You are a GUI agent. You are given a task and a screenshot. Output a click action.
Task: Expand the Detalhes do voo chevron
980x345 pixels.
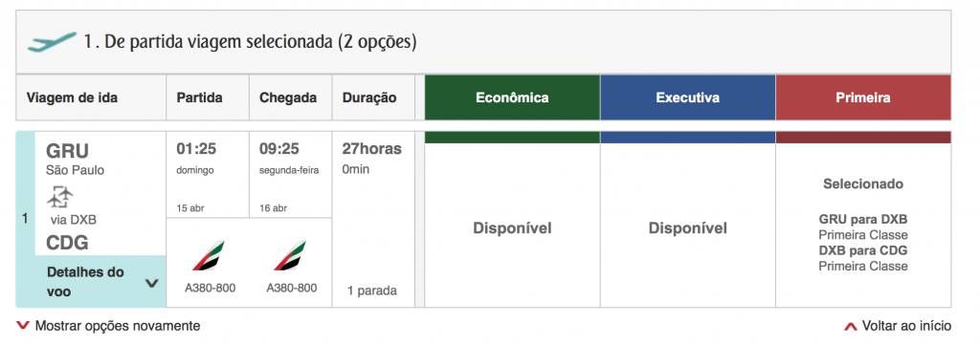151,283
